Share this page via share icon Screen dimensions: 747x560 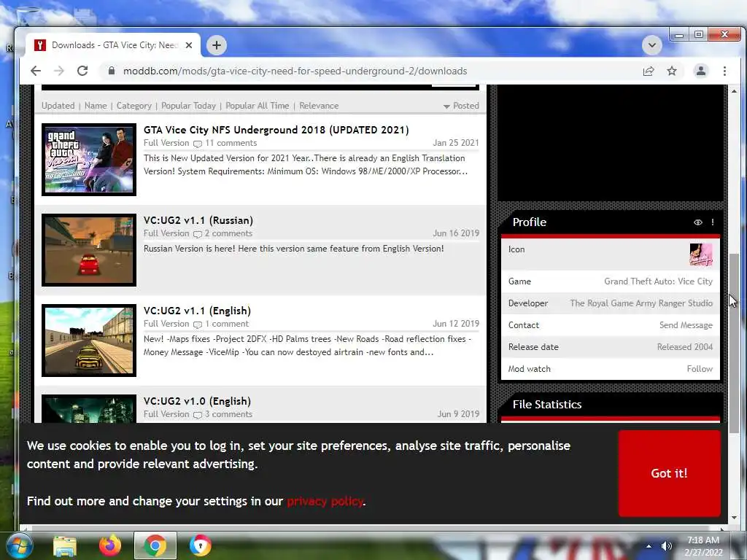point(648,71)
